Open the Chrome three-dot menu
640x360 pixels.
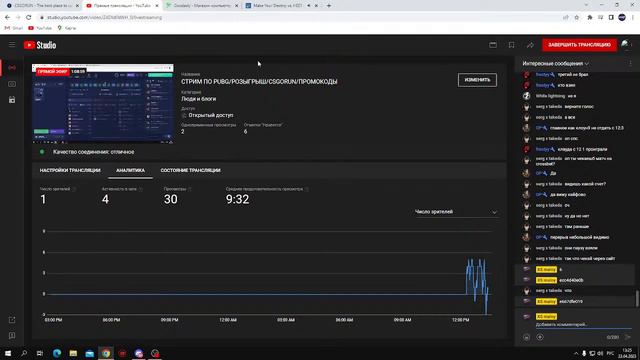633,18
